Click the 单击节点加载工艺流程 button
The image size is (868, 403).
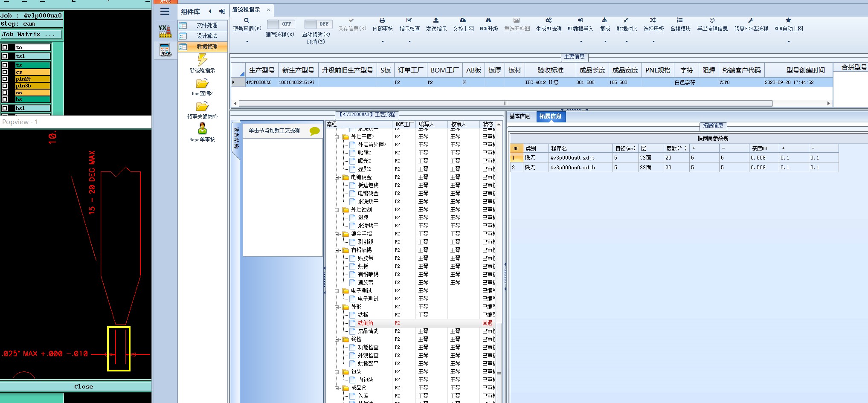tap(274, 131)
